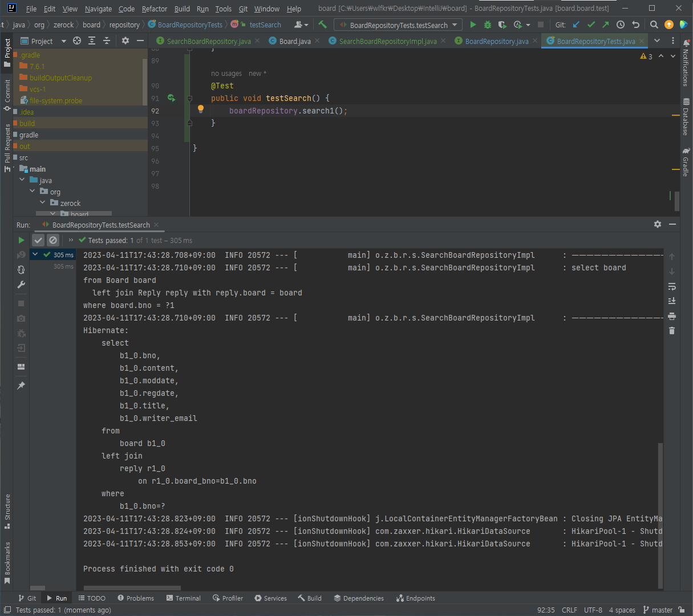Click the Build Project hammer icon
This screenshot has width=693, height=616.
click(x=323, y=25)
